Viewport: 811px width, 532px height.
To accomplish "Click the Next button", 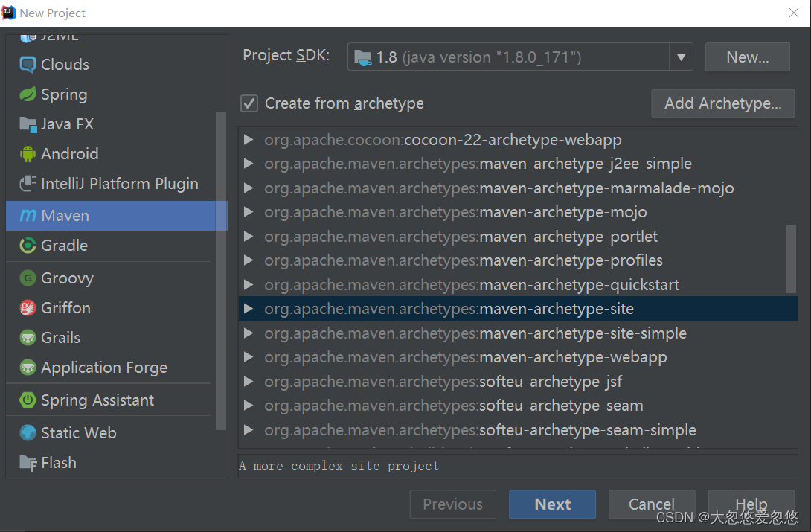I will (552, 504).
